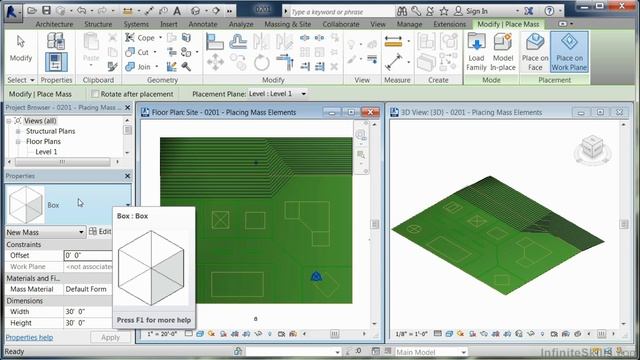The image size is (640, 360).
Task: Click the Rotate tool icon
Action: (x=262, y=63)
